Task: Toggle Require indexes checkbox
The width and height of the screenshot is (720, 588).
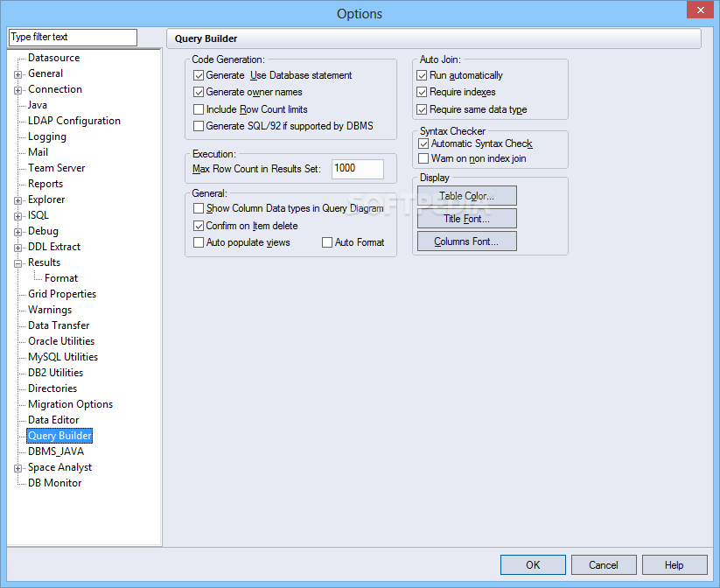Action: (422, 93)
